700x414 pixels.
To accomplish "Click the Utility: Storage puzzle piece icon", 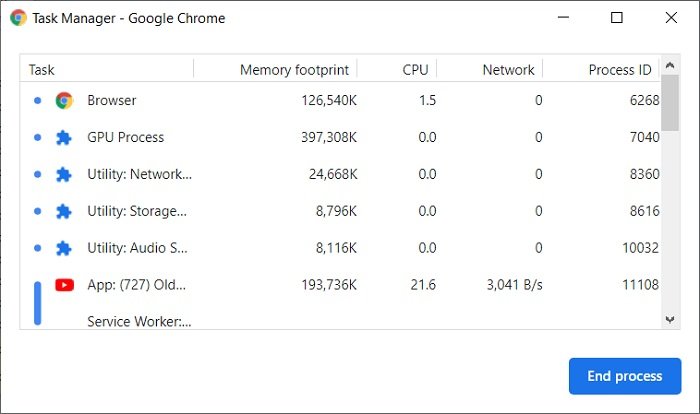I will (x=64, y=211).
